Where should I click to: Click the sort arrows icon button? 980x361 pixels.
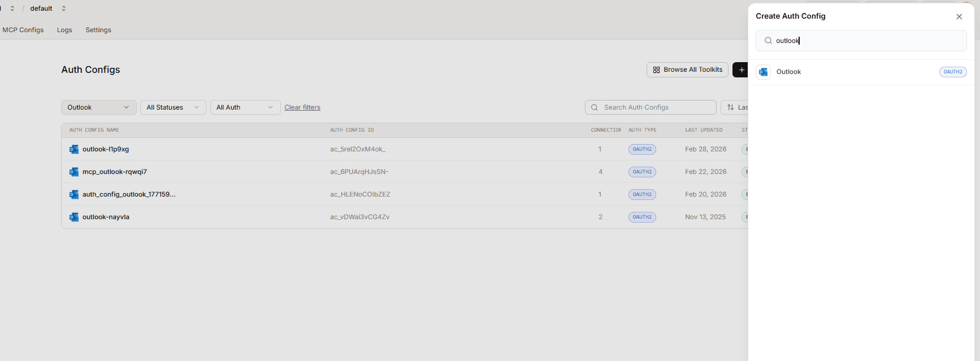(x=730, y=107)
